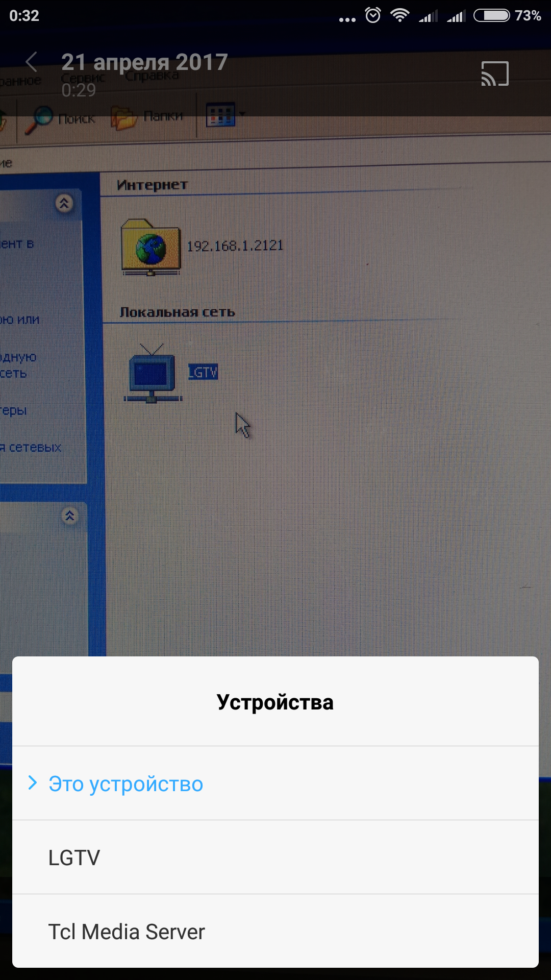
Task: Tap the magnifier "Поиск" icon in the photo
Action: [39, 120]
